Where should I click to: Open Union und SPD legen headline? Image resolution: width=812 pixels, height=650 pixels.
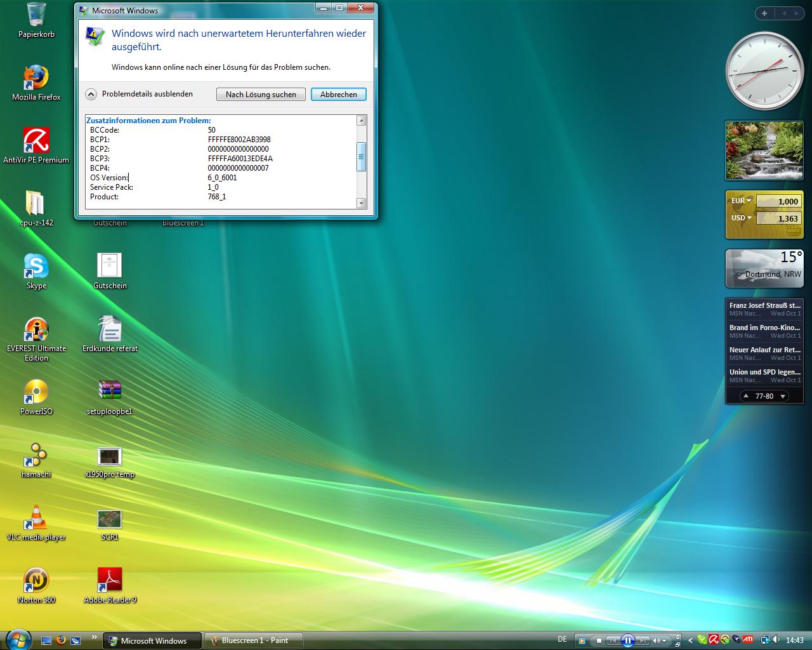click(764, 375)
